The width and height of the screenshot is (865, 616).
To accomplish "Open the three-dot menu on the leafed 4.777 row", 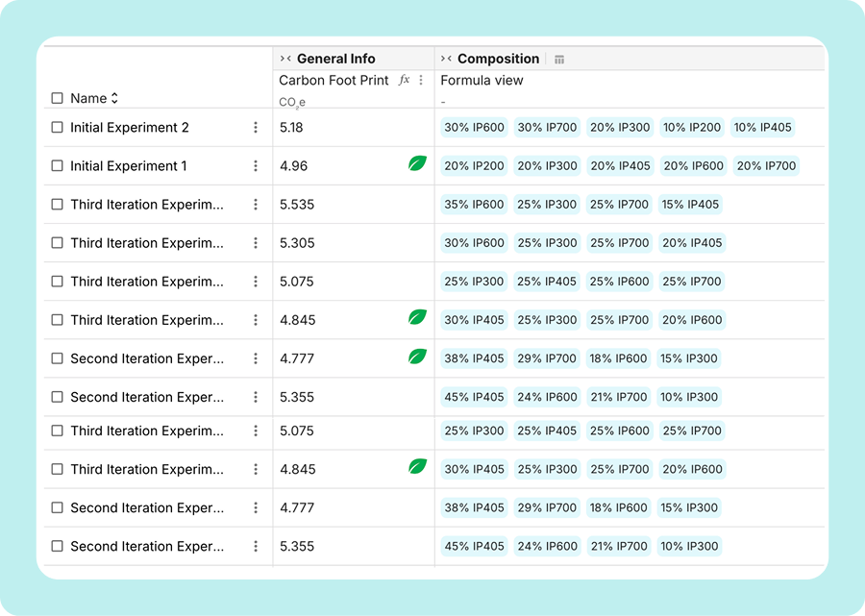I will click(x=256, y=358).
